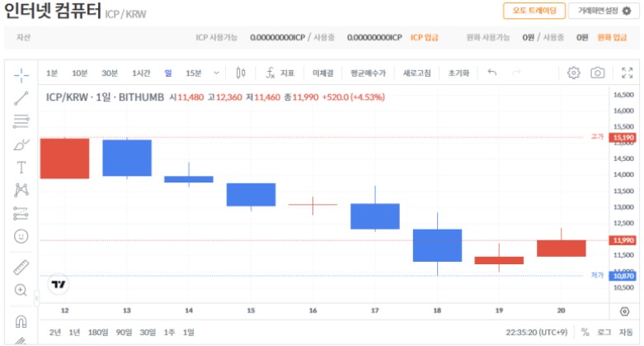Click the 15,190 high price label
The height and width of the screenshot is (346, 644).
pos(623,137)
